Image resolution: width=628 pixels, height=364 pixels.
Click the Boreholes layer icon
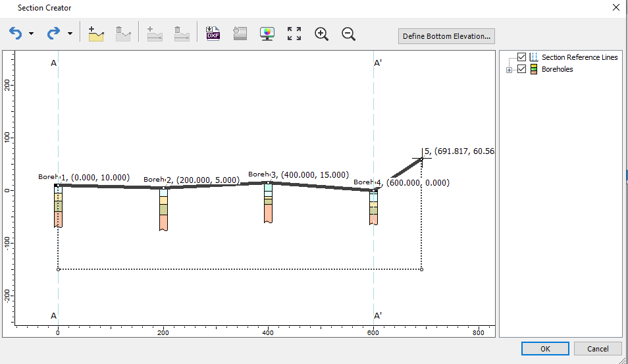[533, 69]
